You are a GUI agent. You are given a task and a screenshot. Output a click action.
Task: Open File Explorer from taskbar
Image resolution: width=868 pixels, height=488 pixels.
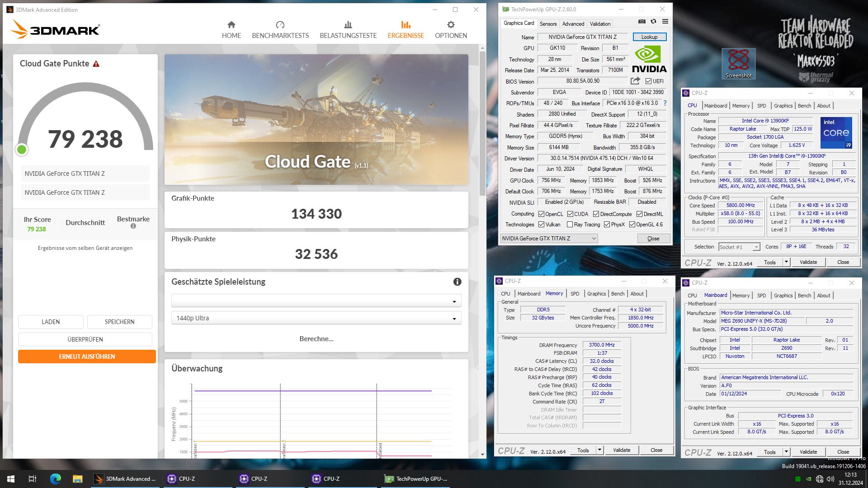pos(78,479)
